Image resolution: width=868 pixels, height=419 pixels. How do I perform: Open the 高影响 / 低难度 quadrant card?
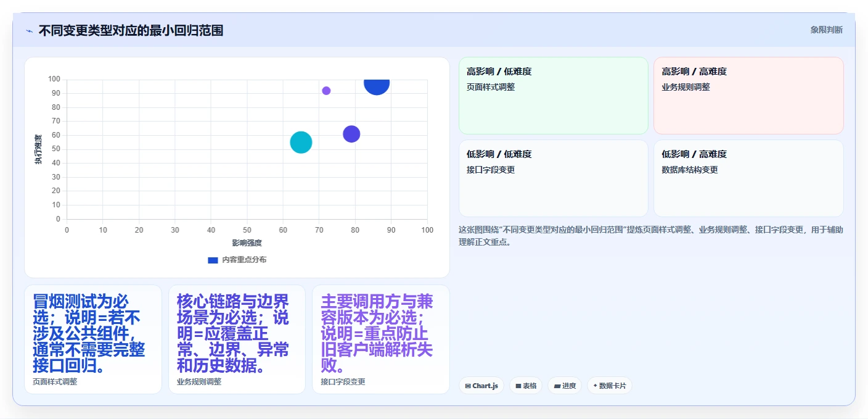[x=553, y=96]
